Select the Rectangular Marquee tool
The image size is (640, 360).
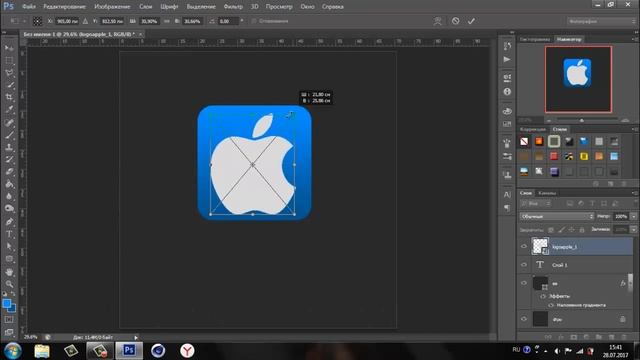point(9,60)
